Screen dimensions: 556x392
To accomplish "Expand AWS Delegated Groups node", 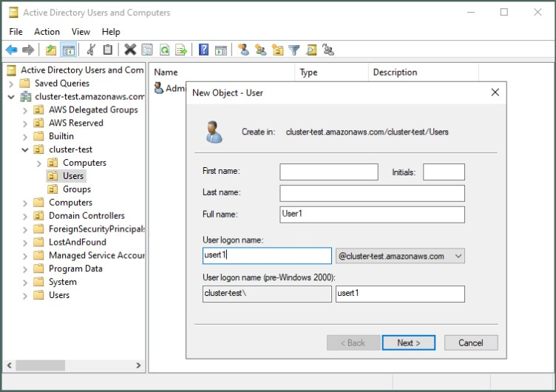I will [x=25, y=110].
